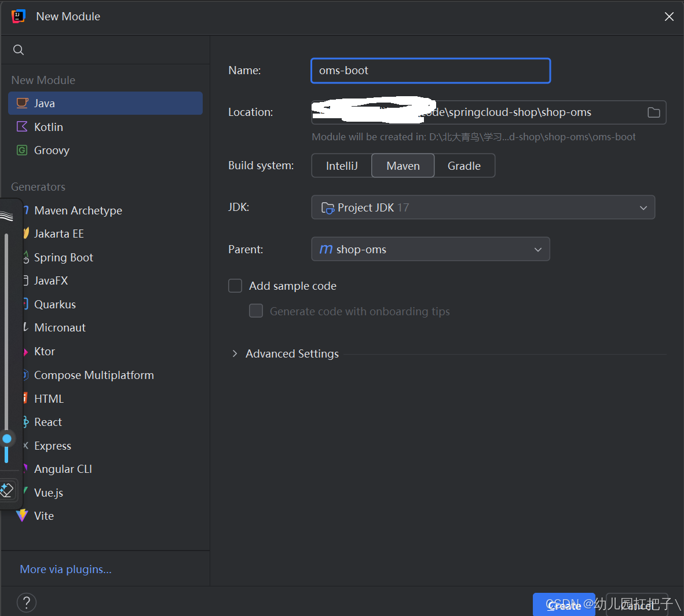The height and width of the screenshot is (616, 684).
Task: Expand Advanced Settings section
Action: click(235, 353)
